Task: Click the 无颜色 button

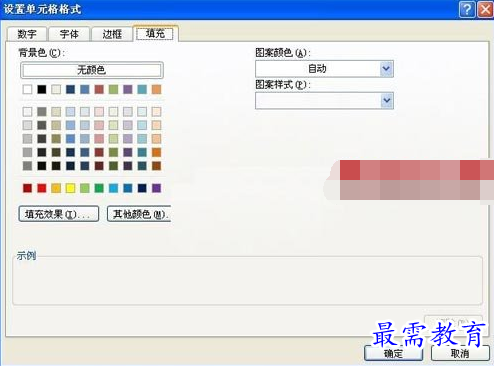Action: [x=92, y=70]
